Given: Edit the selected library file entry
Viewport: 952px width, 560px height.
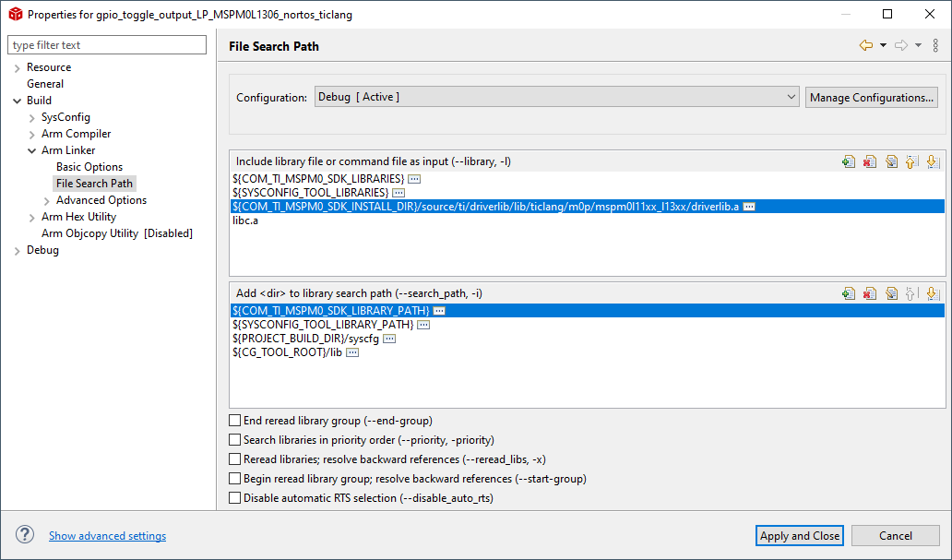Looking at the screenshot, I should (891, 161).
